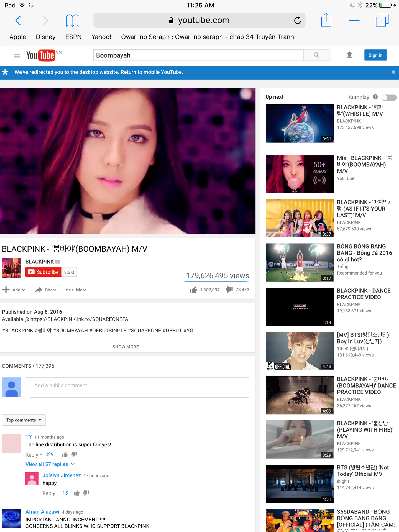
Task: Dislike the video with thumbs down
Action: click(x=229, y=290)
